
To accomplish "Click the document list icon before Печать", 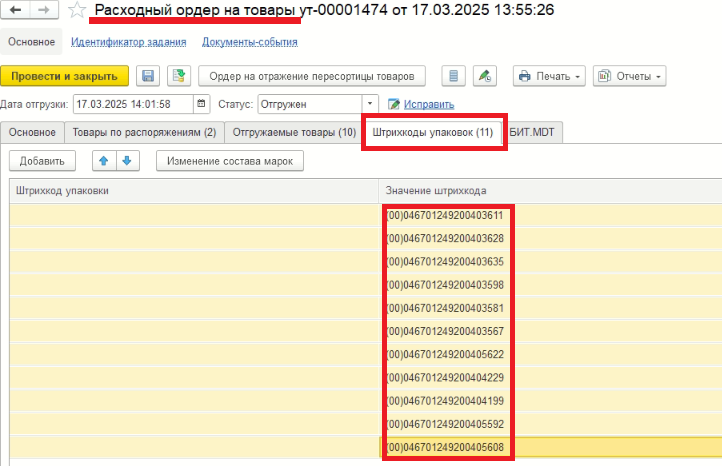I will (x=454, y=76).
